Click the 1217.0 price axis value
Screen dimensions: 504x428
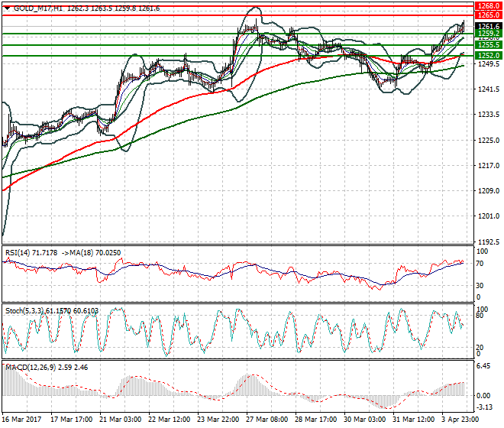click(489, 165)
